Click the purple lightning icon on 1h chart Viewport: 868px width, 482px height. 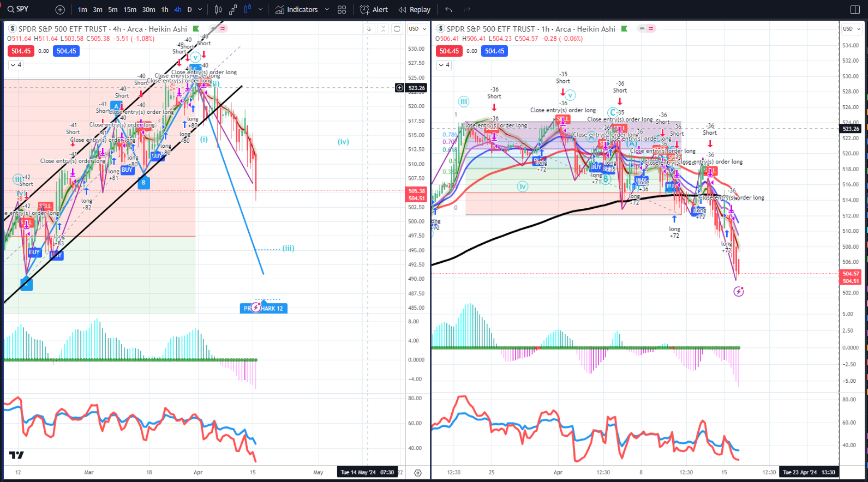tap(738, 292)
